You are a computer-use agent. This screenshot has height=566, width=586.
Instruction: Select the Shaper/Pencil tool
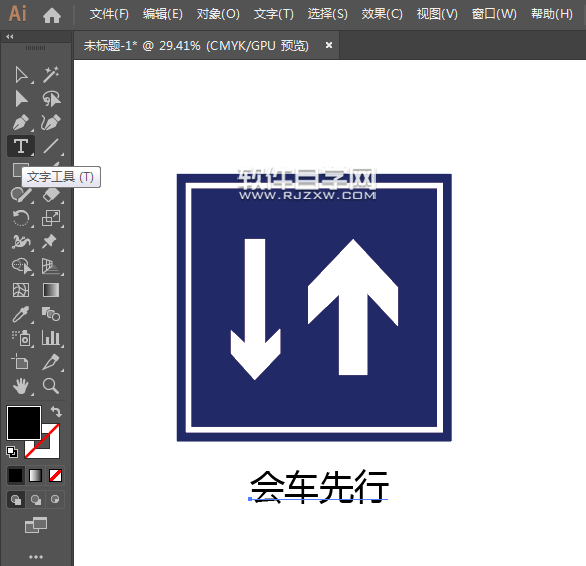point(21,195)
